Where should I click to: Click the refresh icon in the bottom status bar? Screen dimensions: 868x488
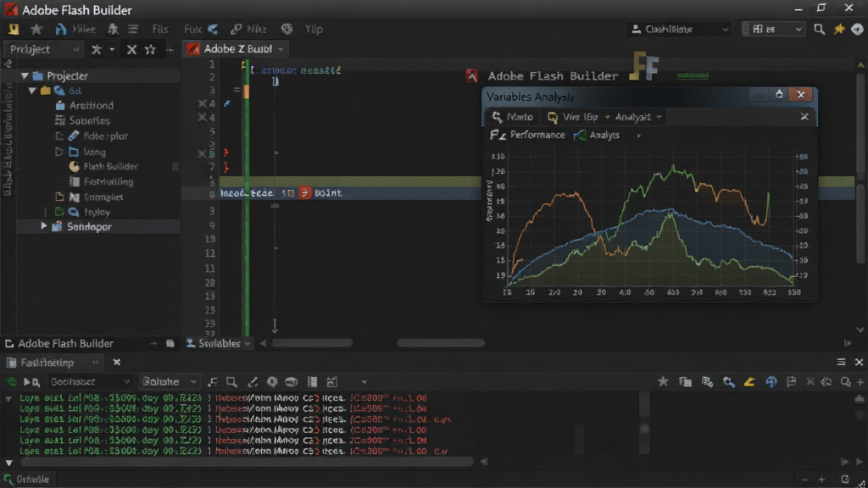[845, 480]
